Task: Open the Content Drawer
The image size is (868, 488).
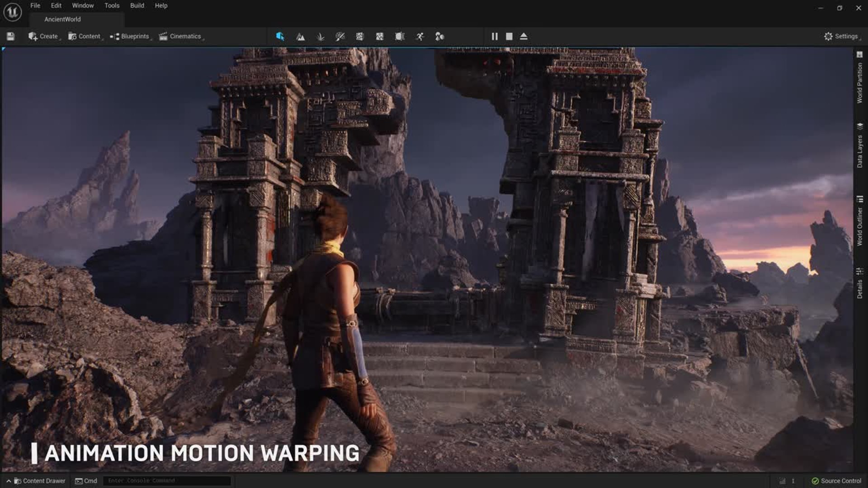Action: (40, 481)
